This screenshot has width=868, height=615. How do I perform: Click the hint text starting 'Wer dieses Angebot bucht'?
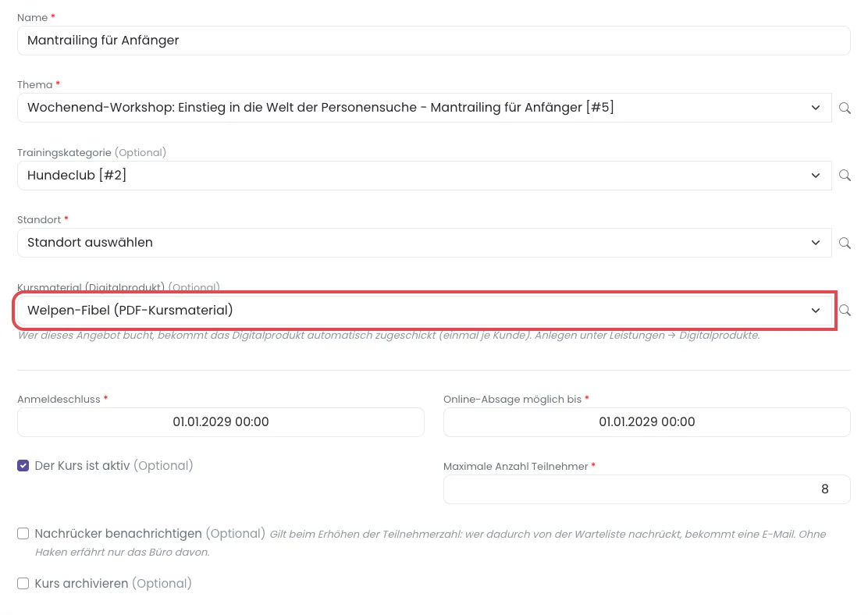(x=389, y=336)
